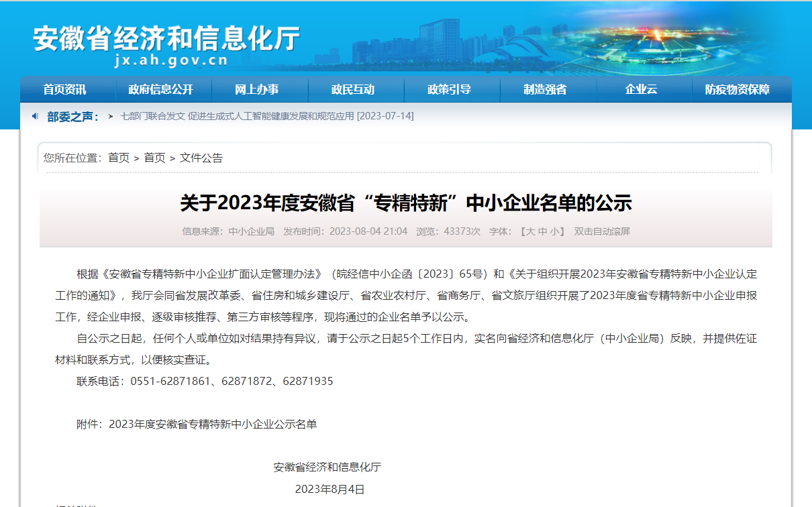Click the second 首页 breadcrumb link
This screenshot has height=507, width=812.
pyautogui.click(x=154, y=158)
